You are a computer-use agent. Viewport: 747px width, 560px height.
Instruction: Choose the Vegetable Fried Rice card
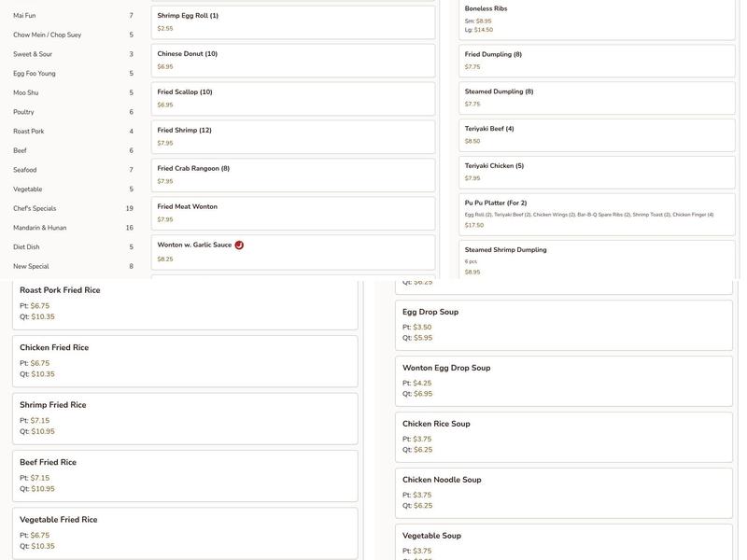[185, 532]
